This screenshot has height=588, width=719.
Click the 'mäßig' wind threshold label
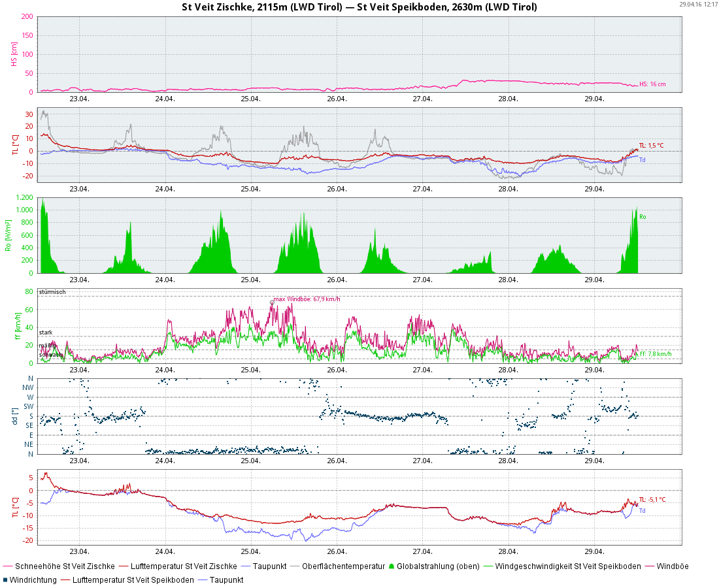coord(47,346)
